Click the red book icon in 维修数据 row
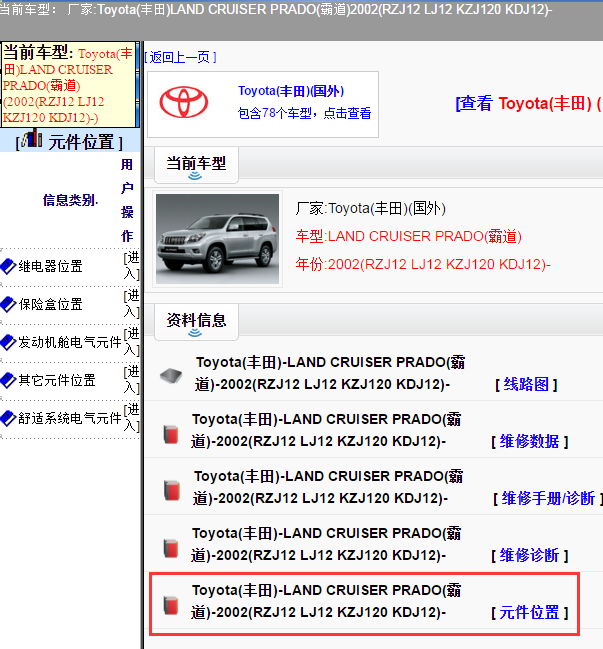The height and width of the screenshot is (649, 603). 171,434
